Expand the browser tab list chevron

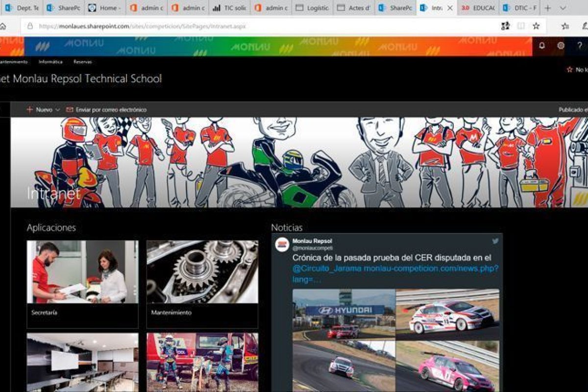(x=563, y=8)
